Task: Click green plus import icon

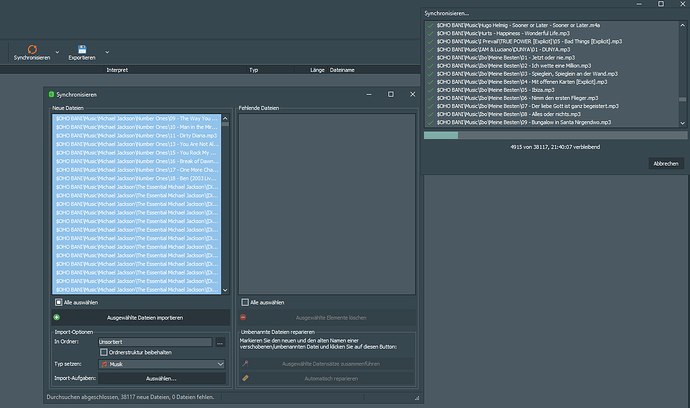Action: point(57,317)
